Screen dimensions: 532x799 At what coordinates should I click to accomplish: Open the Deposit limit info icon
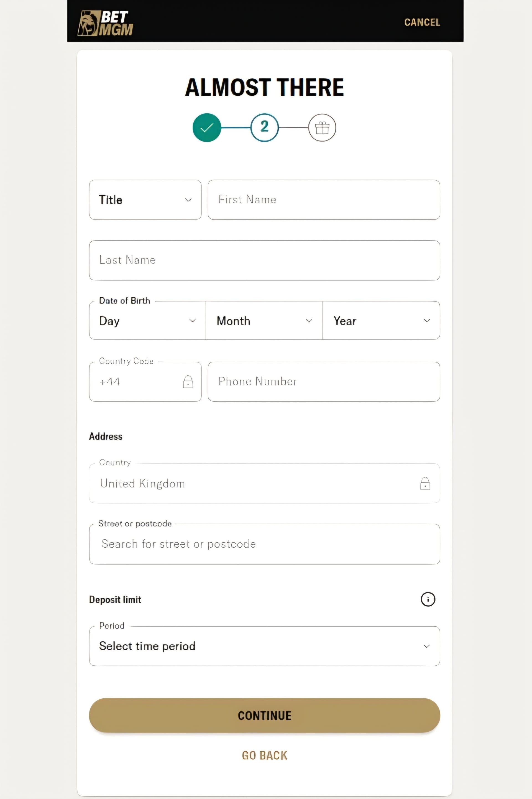[x=428, y=599]
